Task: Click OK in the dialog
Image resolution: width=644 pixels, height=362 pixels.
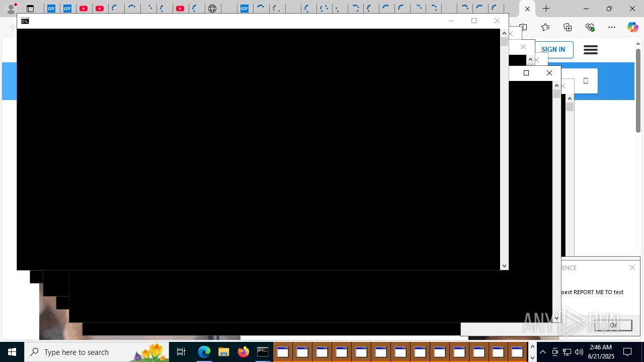Action: (613, 325)
